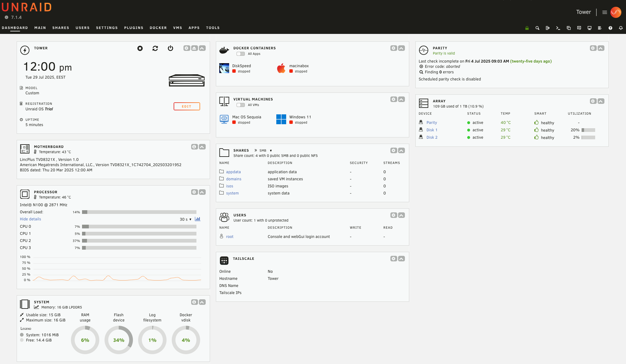
Task: Collapse the Docker Containers panel
Action: [402, 48]
